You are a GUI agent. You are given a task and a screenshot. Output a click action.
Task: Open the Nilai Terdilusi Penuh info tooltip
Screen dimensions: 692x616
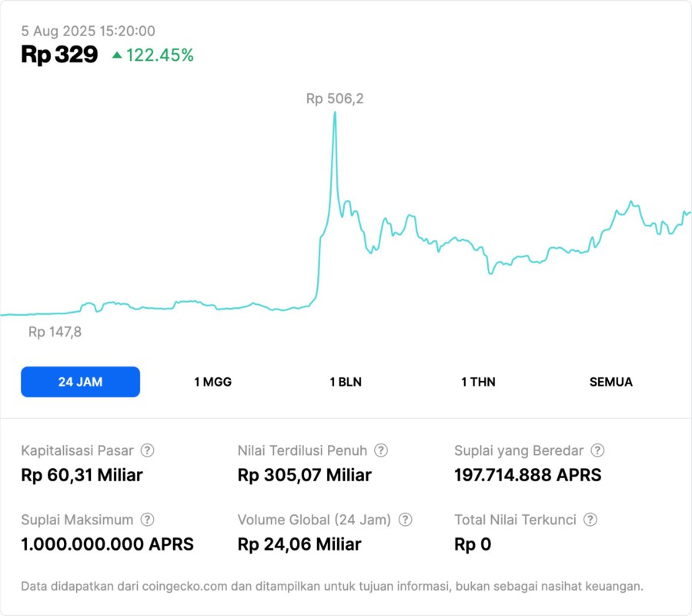(x=381, y=450)
